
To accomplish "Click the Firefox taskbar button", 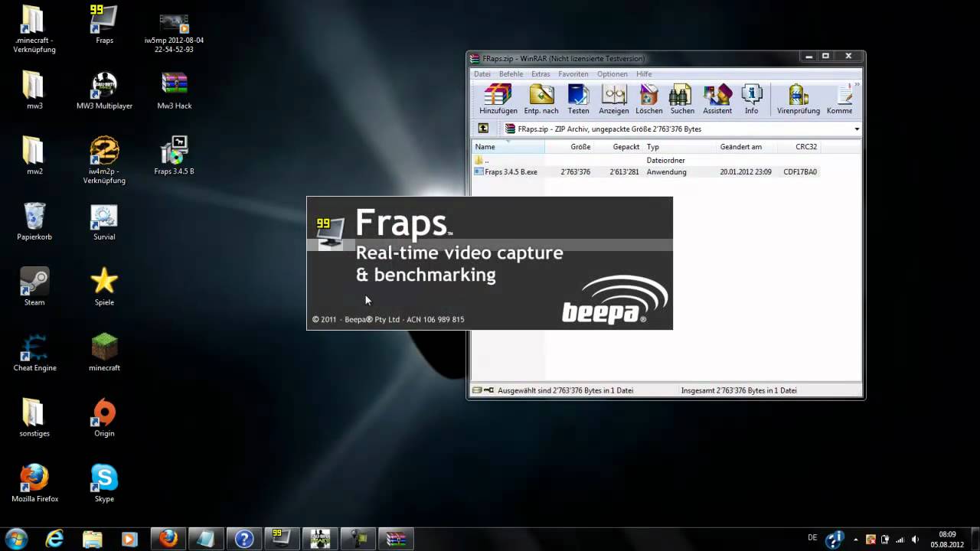I will 168,539.
